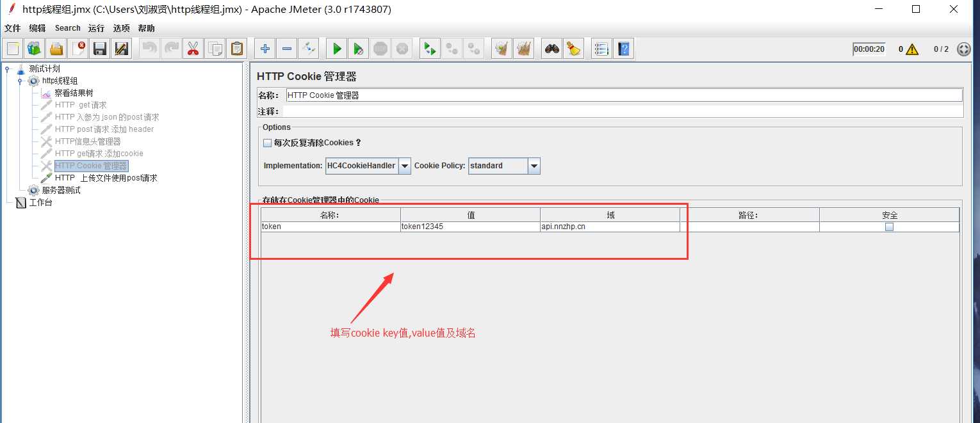980x423 pixels.
Task: Click the round running-threads indicator icon
Action: [963, 49]
